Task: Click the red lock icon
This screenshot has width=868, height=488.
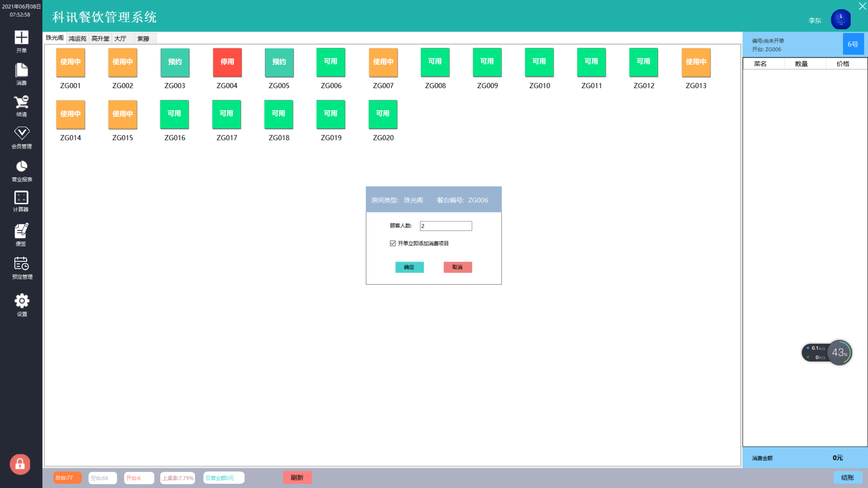Action: coord(20,464)
